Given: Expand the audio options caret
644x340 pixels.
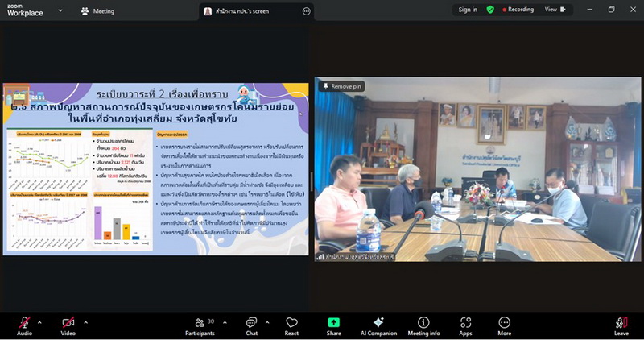Looking at the screenshot, I should pyautogui.click(x=39, y=321).
